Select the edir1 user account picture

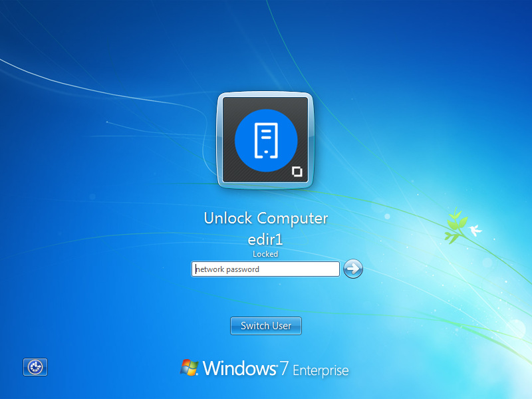click(265, 140)
